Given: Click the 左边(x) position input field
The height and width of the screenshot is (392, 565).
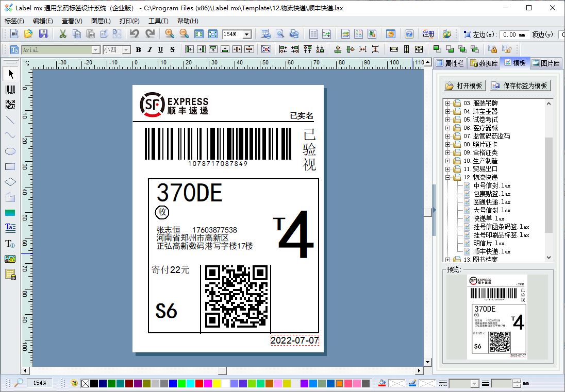Looking at the screenshot, I should click(514, 35).
